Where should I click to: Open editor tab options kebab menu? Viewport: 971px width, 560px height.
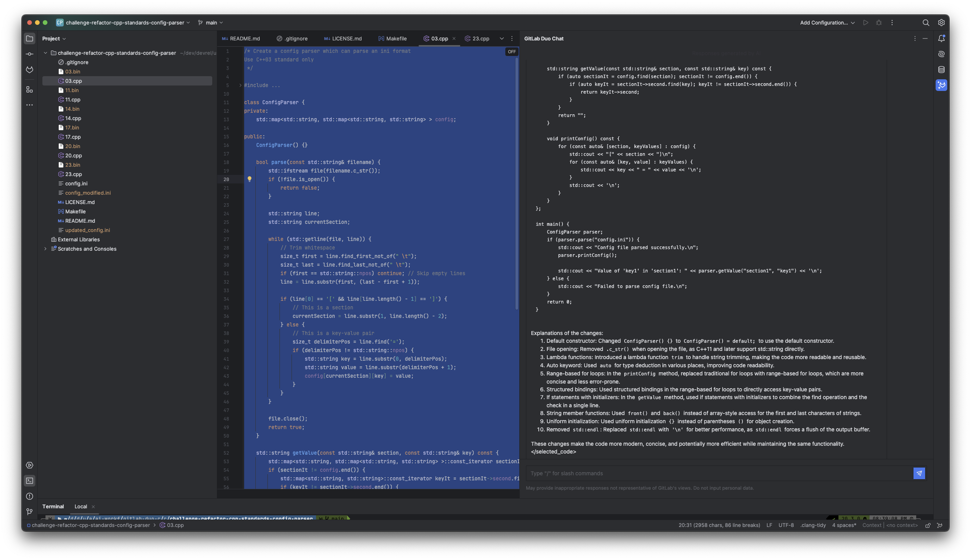click(512, 38)
